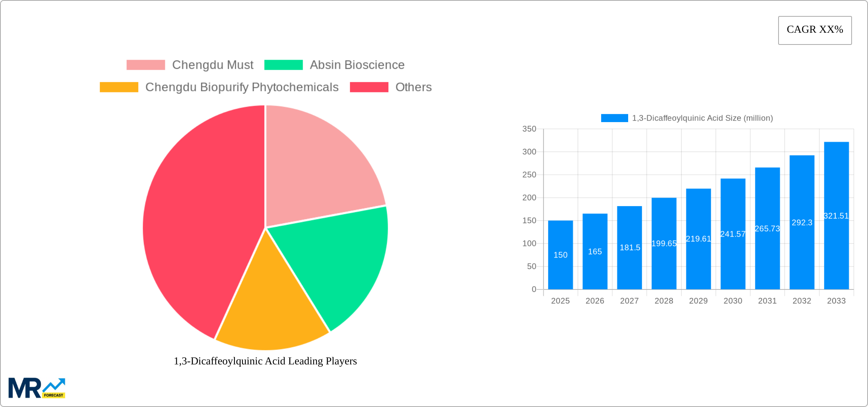The width and height of the screenshot is (868, 407).
Task: Select the pie chart title caption
Action: point(265,361)
